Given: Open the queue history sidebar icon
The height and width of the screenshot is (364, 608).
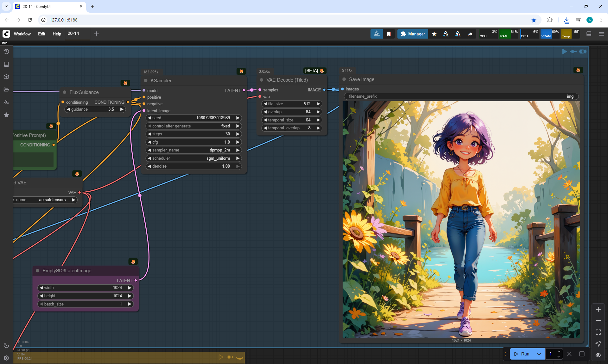Looking at the screenshot, I should pyautogui.click(x=6, y=52).
